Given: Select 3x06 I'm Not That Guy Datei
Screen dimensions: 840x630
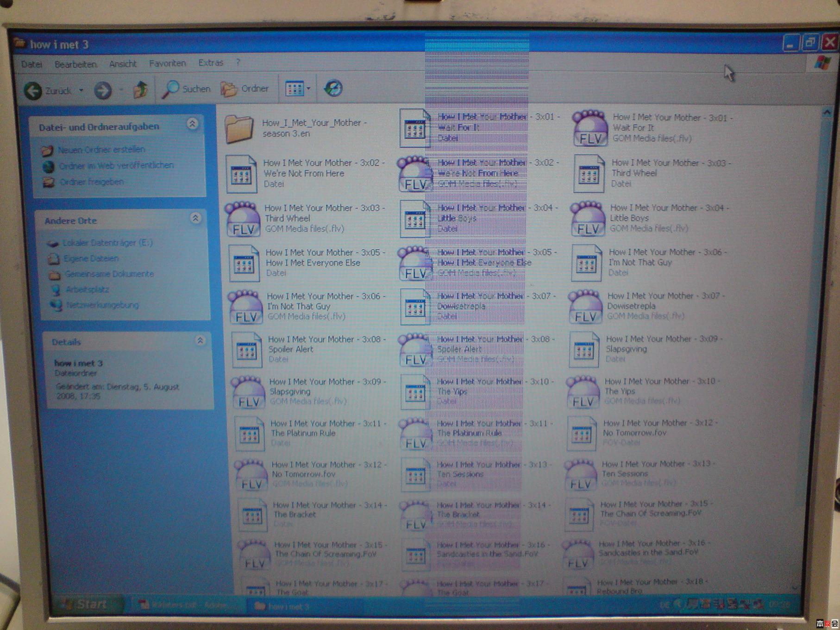Looking at the screenshot, I should point(649,262).
